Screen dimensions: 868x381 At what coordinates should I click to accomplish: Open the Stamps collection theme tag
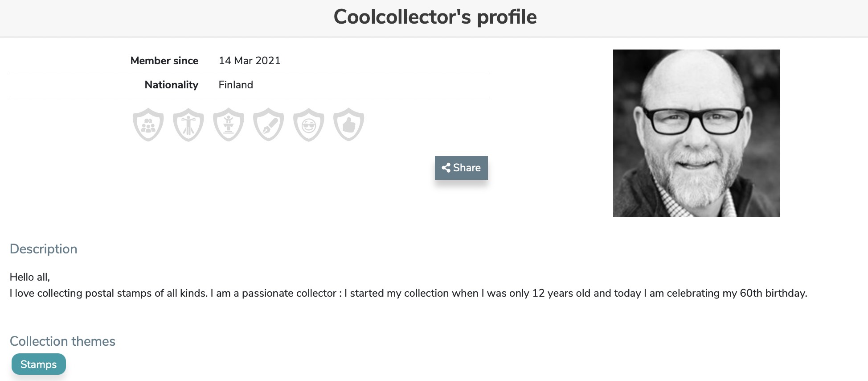tap(39, 364)
